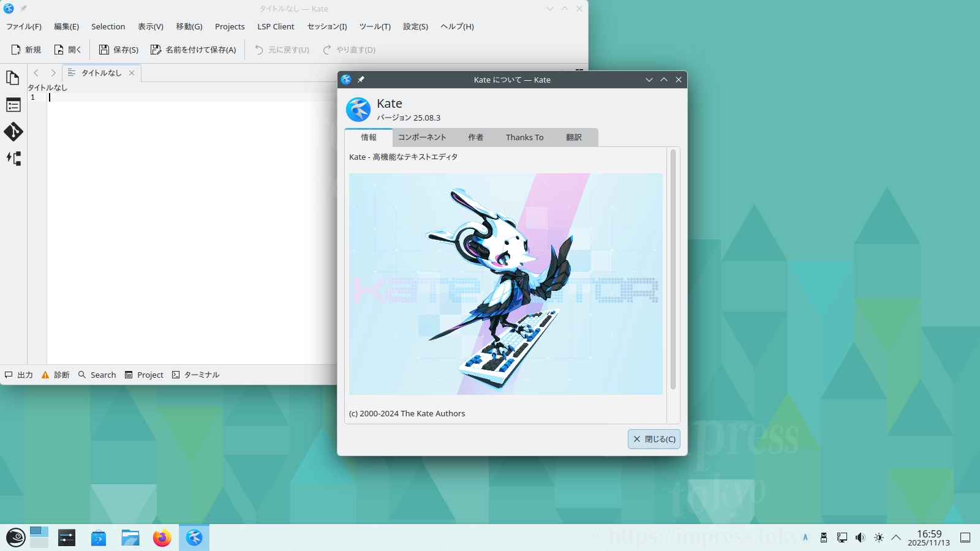
Task: Click '(c) 2000-2024 The Kate Authors' text
Action: 407,413
